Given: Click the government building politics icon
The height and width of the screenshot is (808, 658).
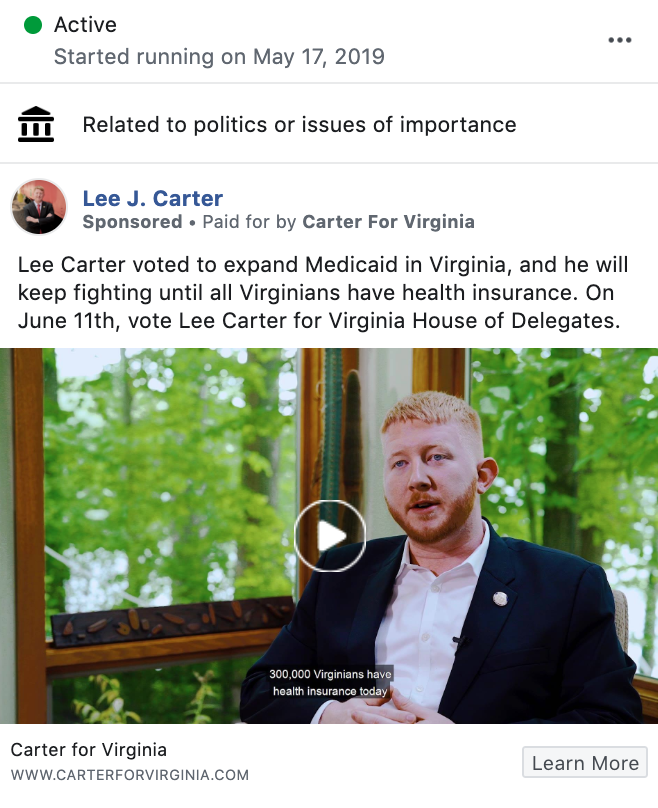Looking at the screenshot, I should pyautogui.click(x=36, y=124).
